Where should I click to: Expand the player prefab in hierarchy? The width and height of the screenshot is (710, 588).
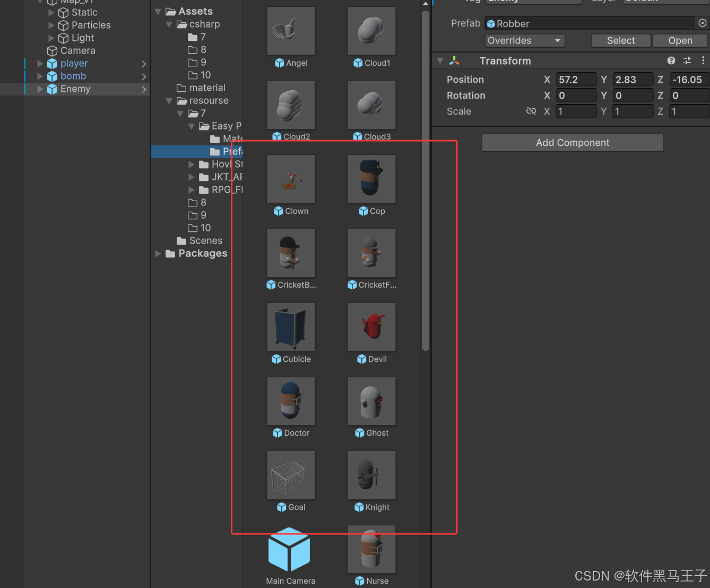pyautogui.click(x=40, y=63)
